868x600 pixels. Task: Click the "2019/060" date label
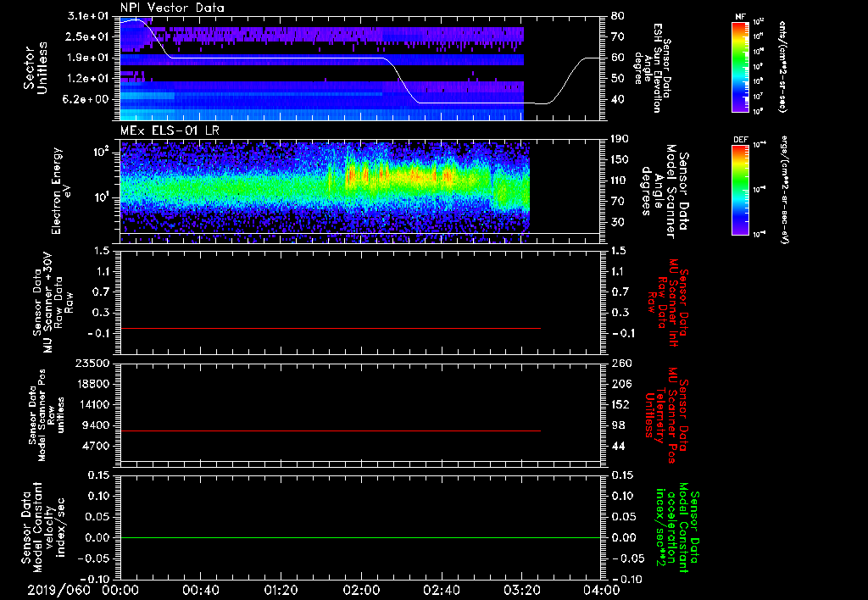point(58,590)
